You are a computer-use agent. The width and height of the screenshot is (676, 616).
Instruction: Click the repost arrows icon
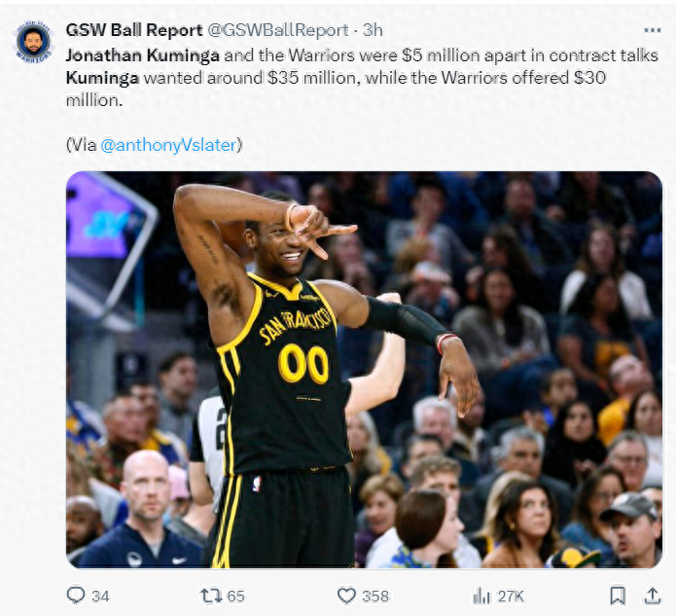[x=211, y=596]
